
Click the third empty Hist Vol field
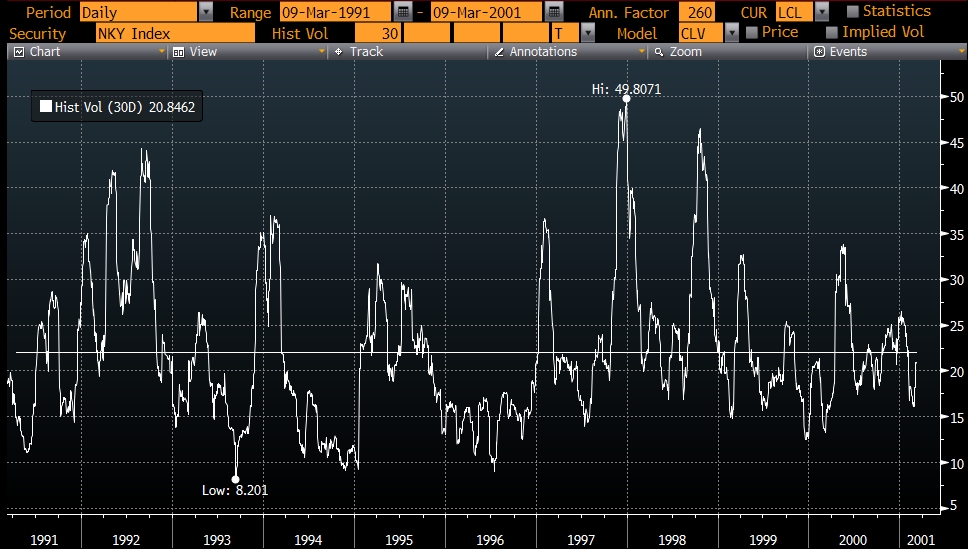tap(477, 33)
